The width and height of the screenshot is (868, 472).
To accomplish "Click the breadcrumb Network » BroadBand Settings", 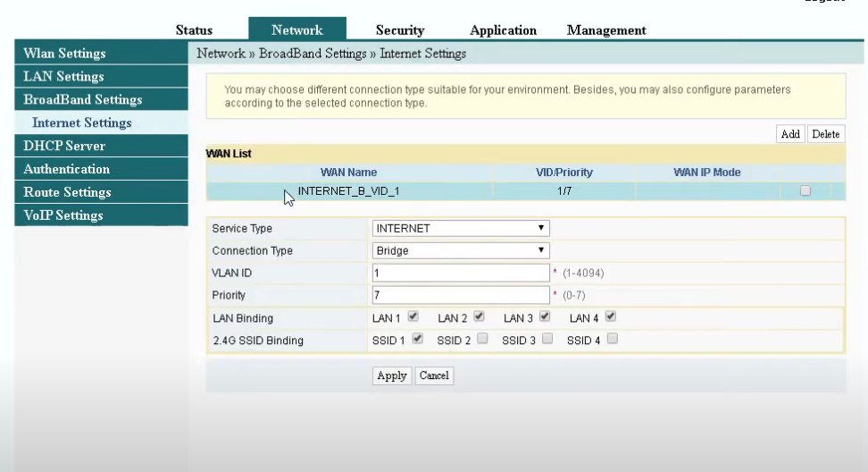I will (282, 54).
